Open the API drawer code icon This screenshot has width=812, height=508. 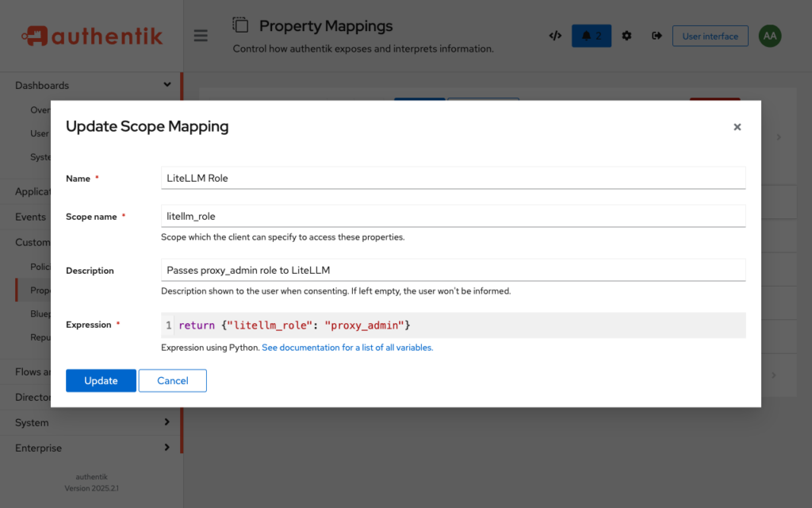(x=555, y=36)
